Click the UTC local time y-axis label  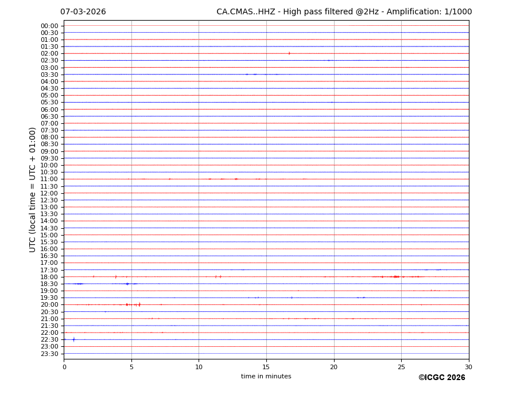click(33, 189)
